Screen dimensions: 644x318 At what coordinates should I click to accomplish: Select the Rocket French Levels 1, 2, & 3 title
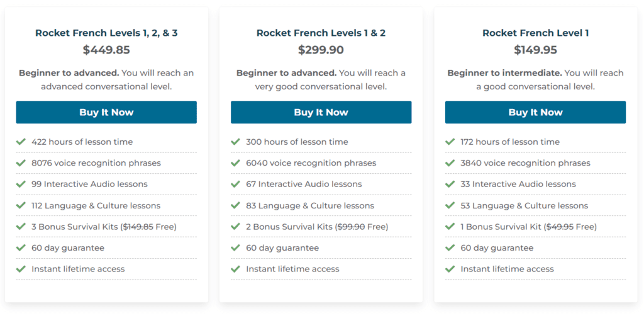pos(106,33)
